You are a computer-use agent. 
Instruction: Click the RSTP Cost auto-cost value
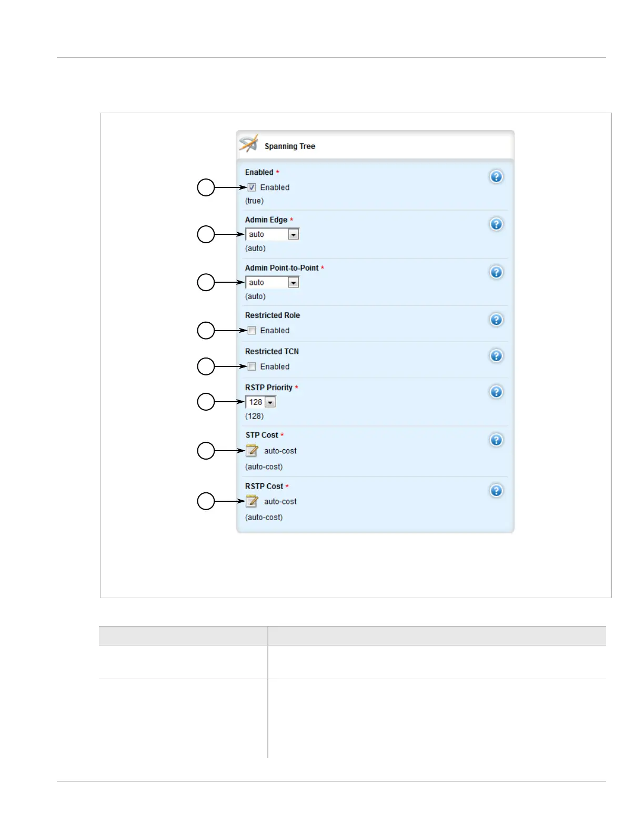coord(280,501)
